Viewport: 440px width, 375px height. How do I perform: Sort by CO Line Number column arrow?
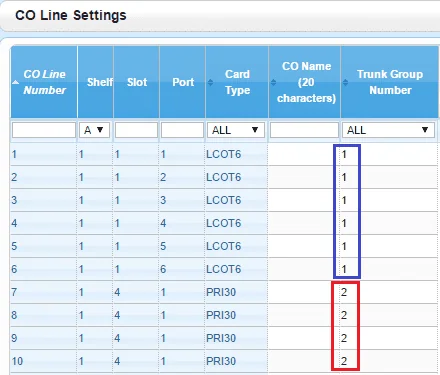pyautogui.click(x=15, y=82)
